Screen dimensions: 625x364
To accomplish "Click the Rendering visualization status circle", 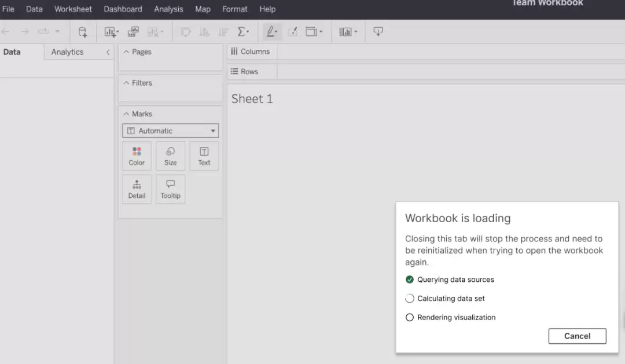I will click(409, 317).
